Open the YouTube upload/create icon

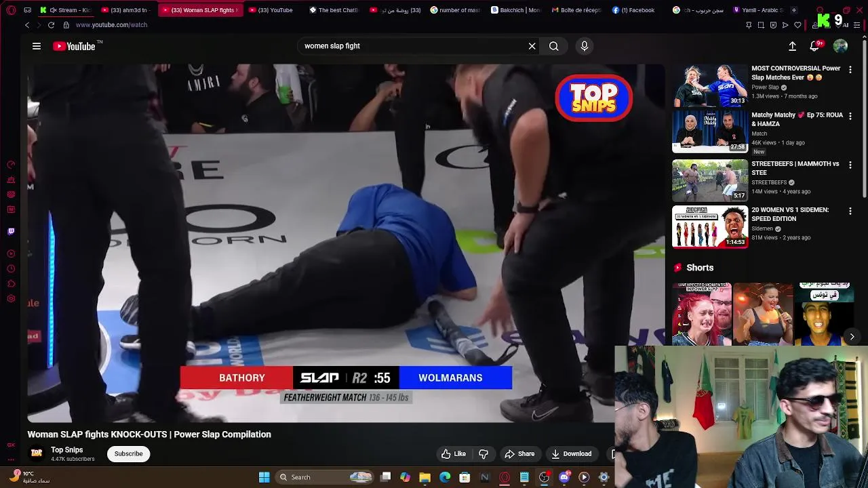point(792,46)
